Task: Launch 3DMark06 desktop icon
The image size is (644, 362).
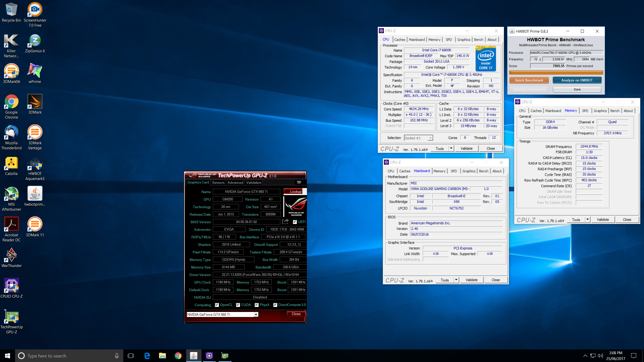Action: pyautogui.click(x=11, y=74)
